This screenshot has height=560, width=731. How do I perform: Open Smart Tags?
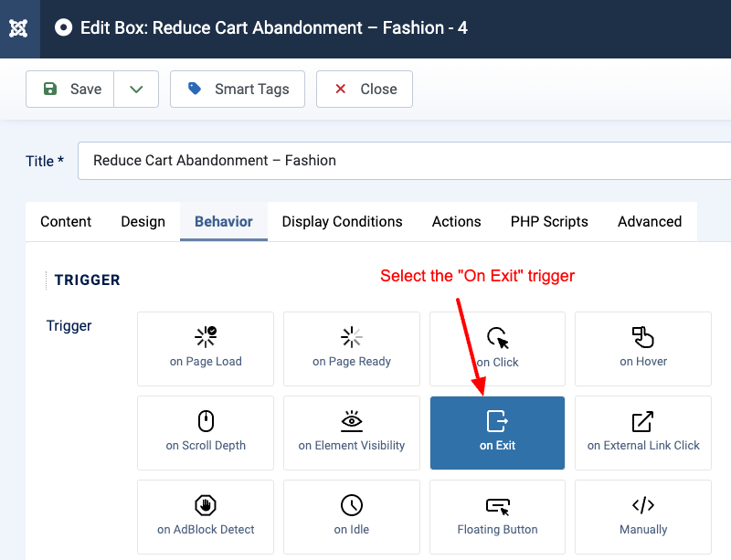point(238,89)
